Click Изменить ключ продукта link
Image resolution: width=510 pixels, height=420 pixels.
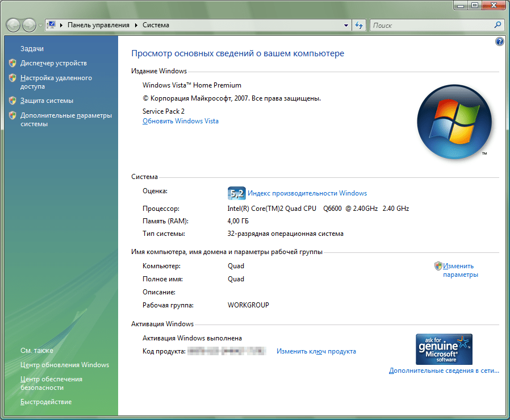coord(316,351)
